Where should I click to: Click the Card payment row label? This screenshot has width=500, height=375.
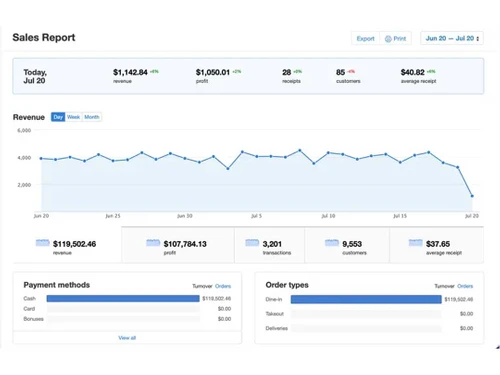(29, 309)
